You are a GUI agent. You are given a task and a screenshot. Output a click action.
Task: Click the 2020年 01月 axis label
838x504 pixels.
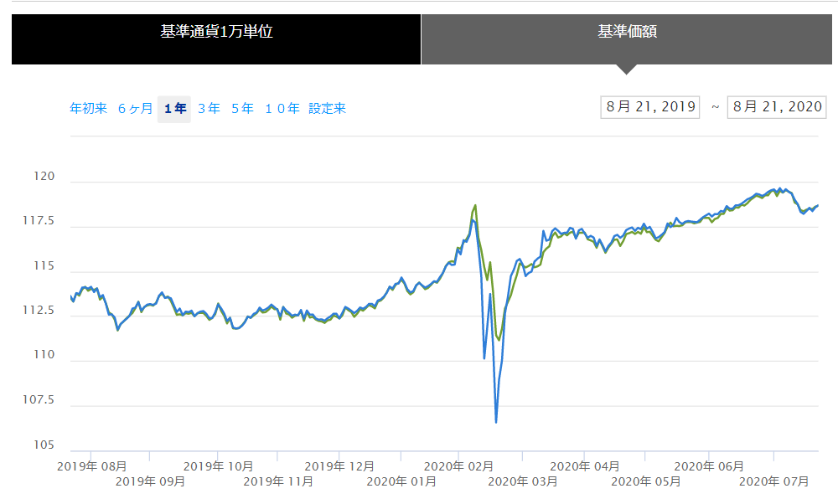tap(401, 481)
